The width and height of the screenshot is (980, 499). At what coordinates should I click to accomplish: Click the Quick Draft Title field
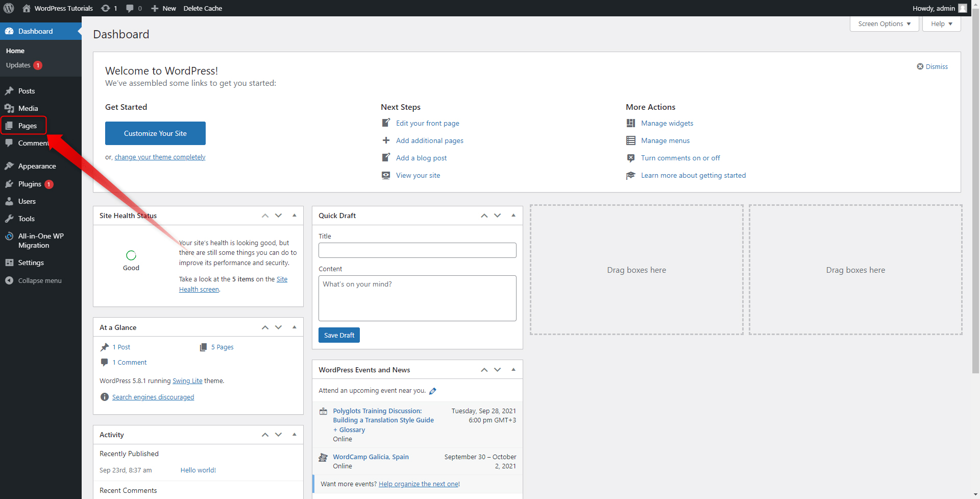[x=418, y=250]
